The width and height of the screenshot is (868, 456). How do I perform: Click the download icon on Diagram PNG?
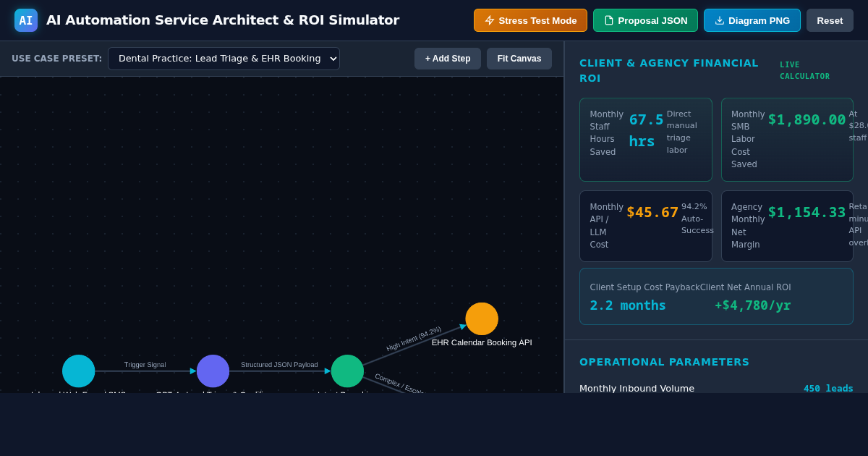click(720, 20)
